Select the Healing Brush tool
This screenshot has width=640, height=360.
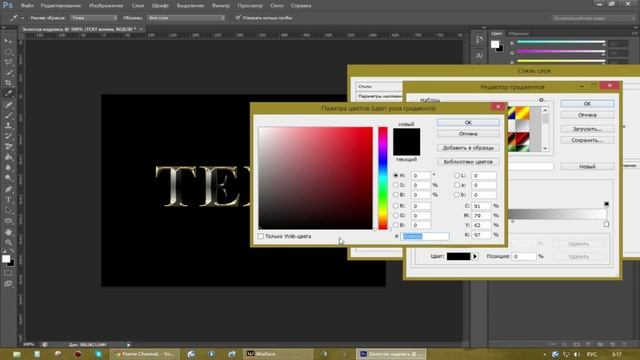pos(8,104)
